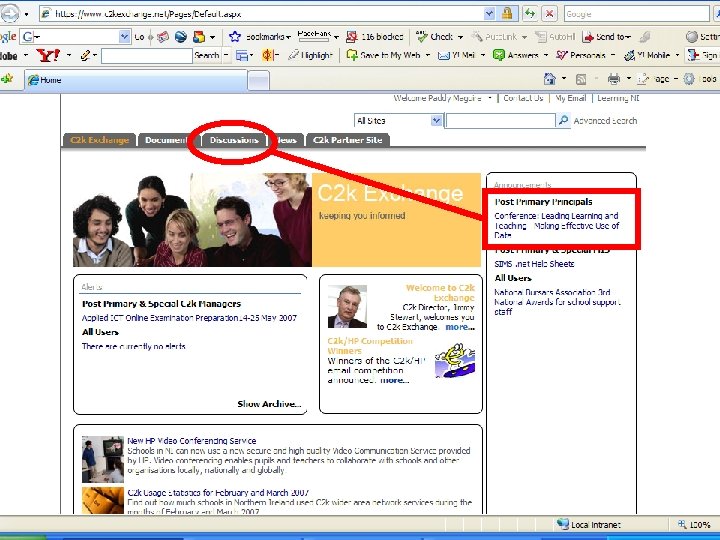Click the C2k Director photo thumbnail
Image resolution: width=720 pixels, height=540 pixels.
pyautogui.click(x=347, y=306)
